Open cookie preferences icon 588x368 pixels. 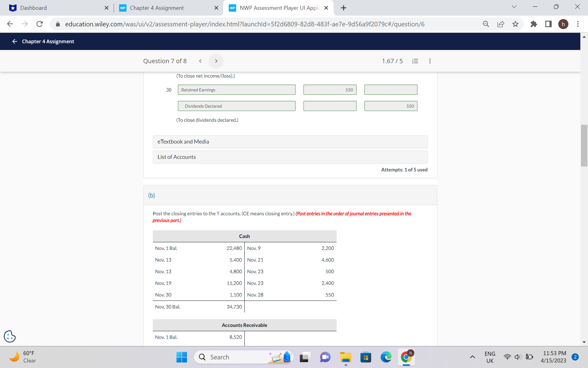[10, 336]
